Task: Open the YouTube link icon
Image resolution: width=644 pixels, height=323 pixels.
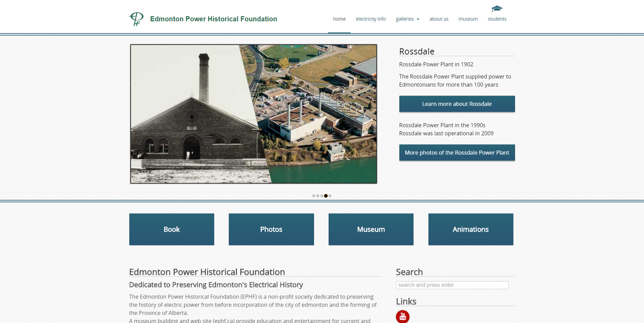Action: coord(402,317)
